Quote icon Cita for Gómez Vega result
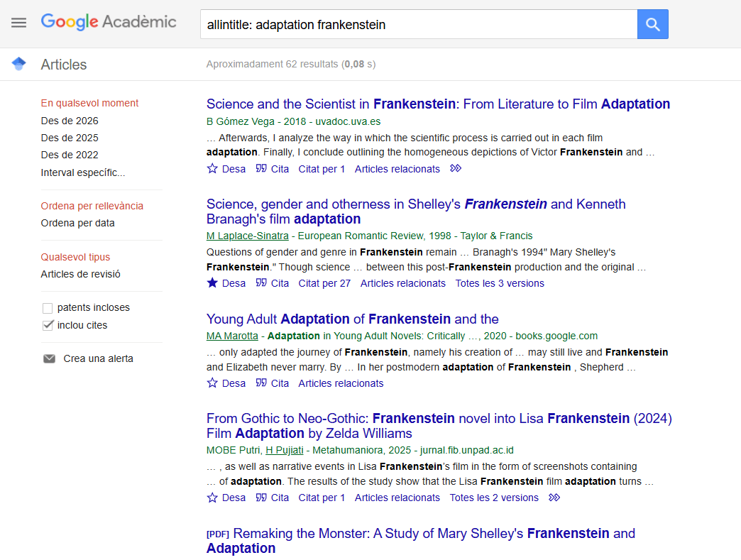Viewport: 741px width, 560px height. (x=261, y=169)
